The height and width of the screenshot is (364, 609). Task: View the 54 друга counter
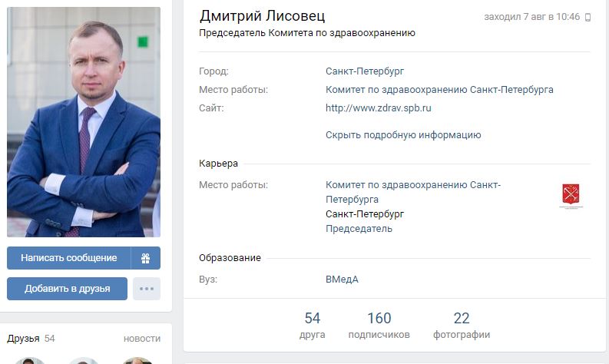(313, 326)
